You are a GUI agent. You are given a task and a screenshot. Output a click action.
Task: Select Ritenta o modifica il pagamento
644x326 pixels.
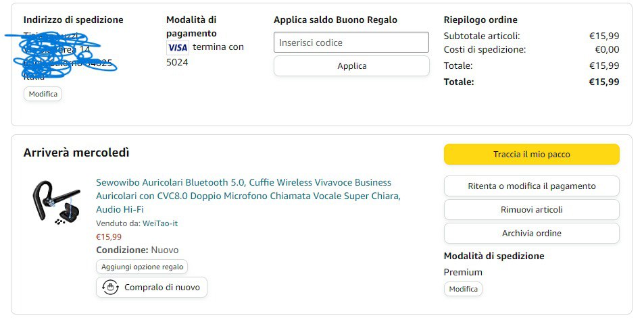tap(531, 186)
